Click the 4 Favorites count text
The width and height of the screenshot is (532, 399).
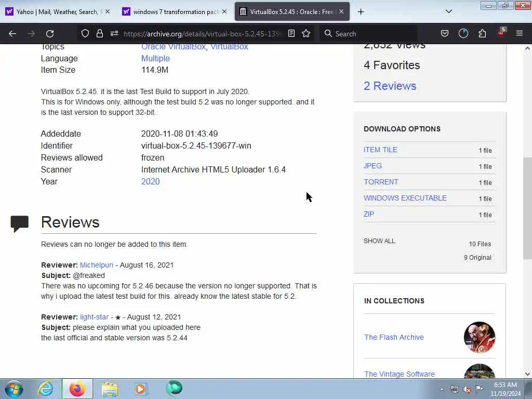click(x=392, y=65)
